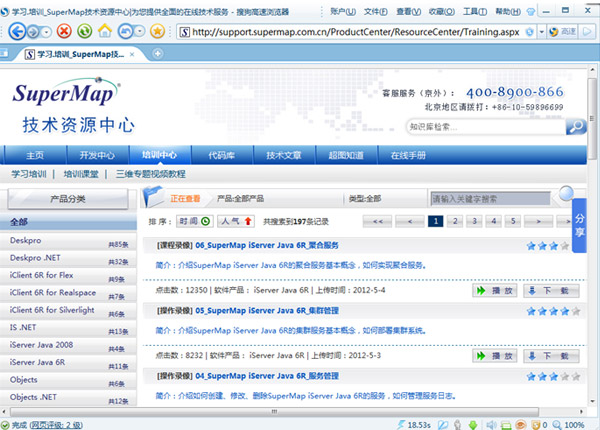Open the back/forward history dropdown arrow
Viewport: 600px width, 430px height.
(x=46, y=32)
